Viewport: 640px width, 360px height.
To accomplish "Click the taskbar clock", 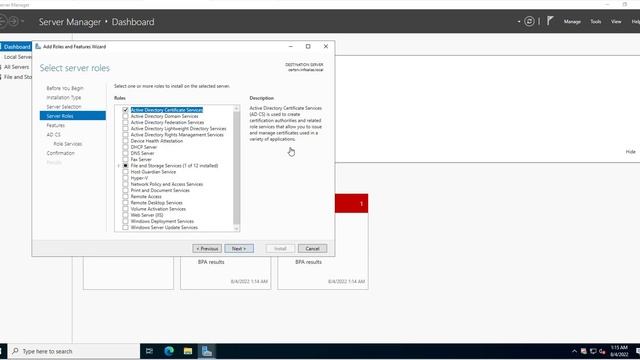I will point(619,351).
